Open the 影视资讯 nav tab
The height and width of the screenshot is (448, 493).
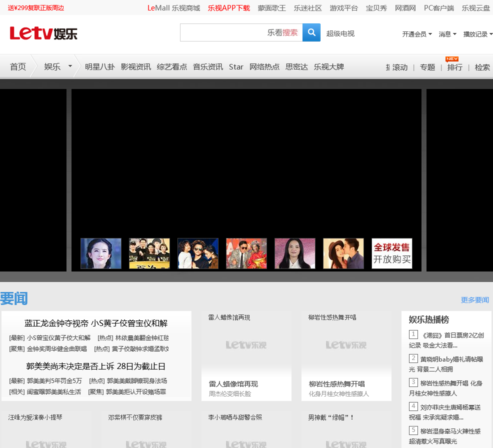[136, 66]
